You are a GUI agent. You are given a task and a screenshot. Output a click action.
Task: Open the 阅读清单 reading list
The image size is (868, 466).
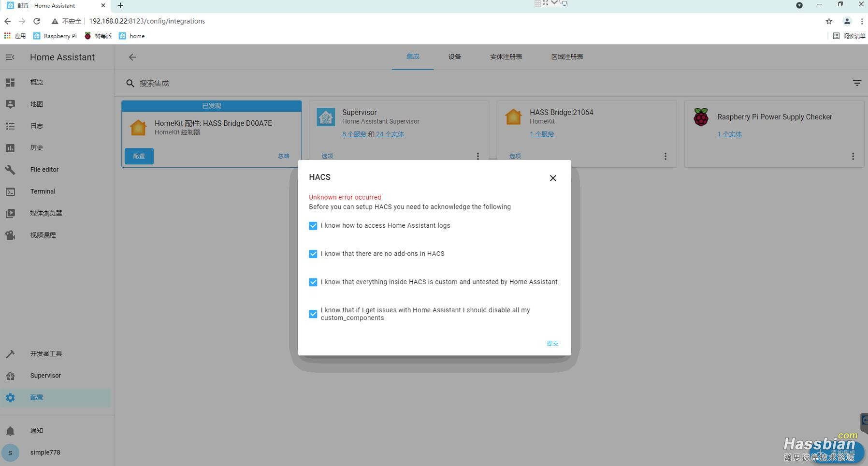tap(849, 36)
